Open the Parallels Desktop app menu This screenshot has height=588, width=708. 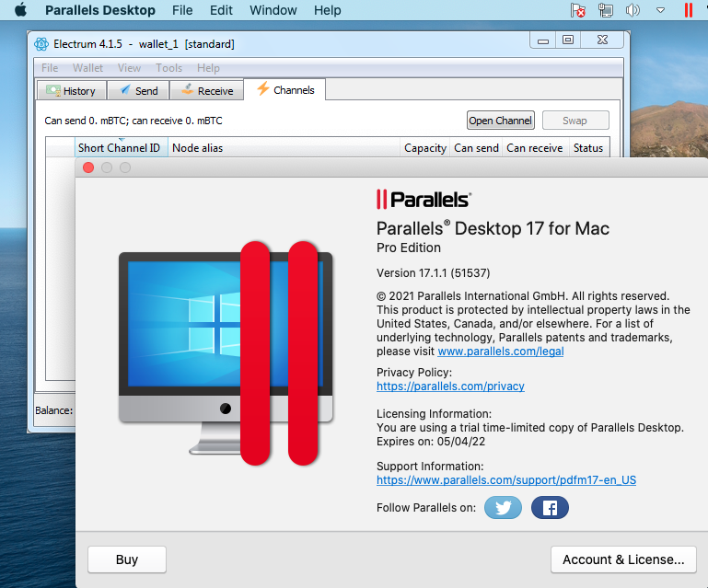click(x=100, y=10)
